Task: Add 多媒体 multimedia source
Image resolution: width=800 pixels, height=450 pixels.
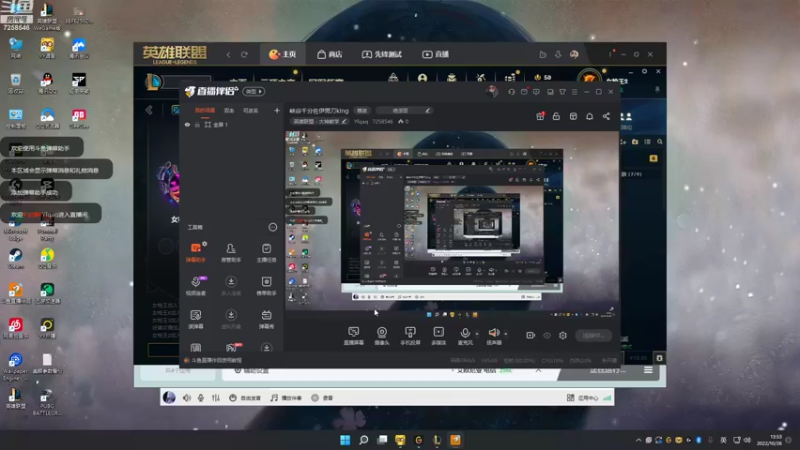Action: point(439,336)
